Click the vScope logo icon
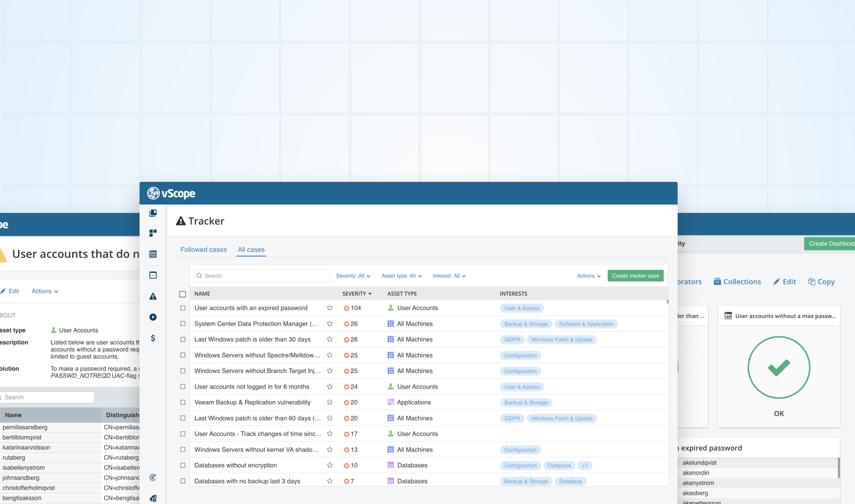The height and width of the screenshot is (504, 855). (x=153, y=193)
